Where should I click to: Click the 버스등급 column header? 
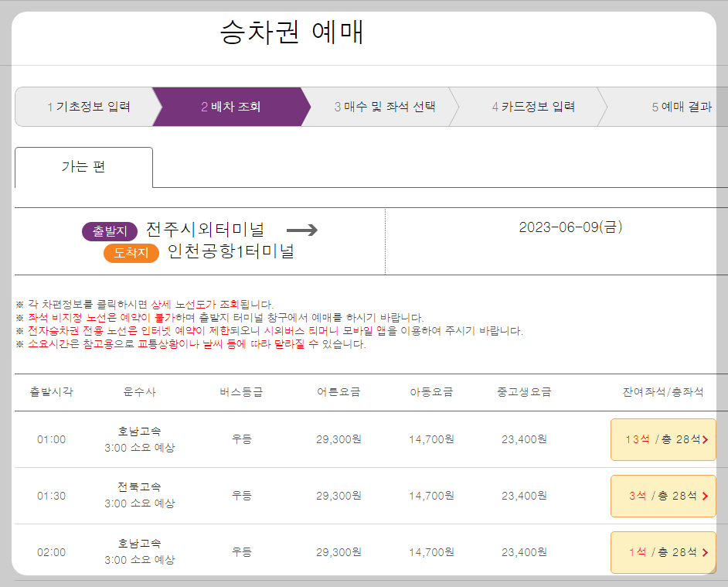coord(241,392)
